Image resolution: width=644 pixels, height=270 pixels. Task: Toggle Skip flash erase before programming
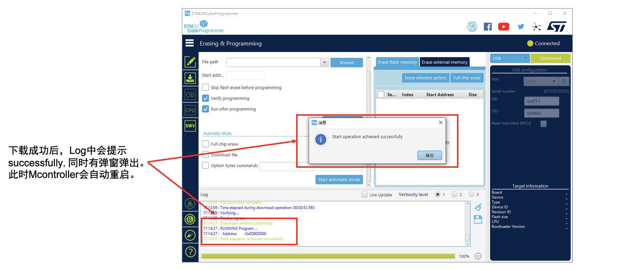coord(206,88)
